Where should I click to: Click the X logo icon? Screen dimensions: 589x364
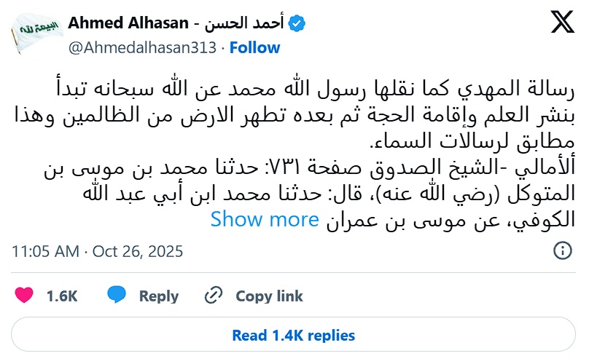[x=562, y=25]
